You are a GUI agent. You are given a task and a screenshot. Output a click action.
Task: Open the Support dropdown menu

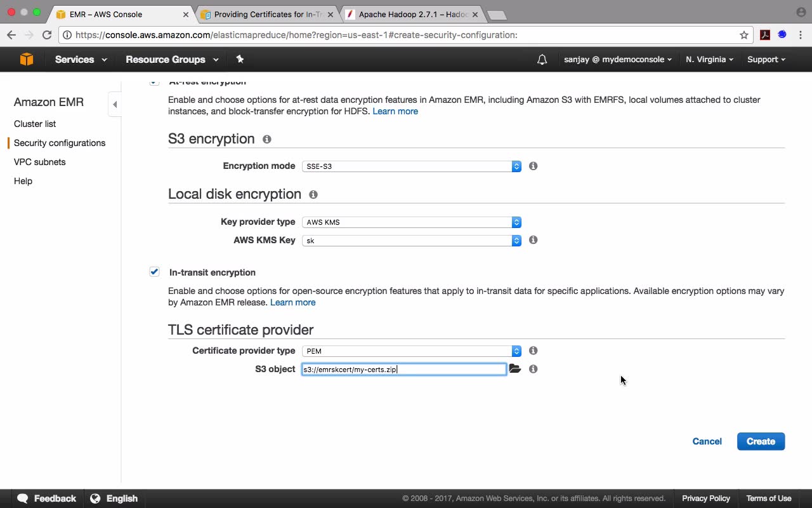point(766,60)
